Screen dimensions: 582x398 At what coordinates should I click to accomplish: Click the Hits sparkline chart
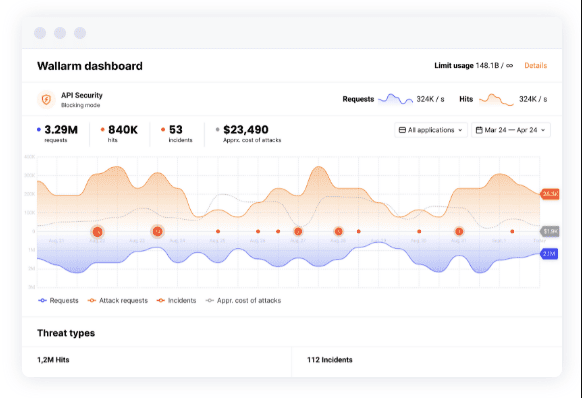(496, 99)
